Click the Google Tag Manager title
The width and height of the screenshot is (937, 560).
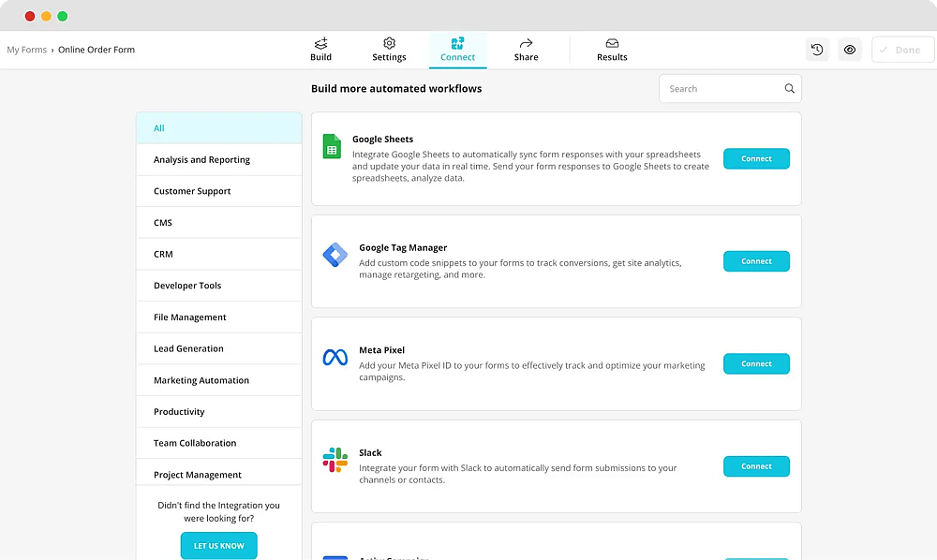(x=403, y=248)
